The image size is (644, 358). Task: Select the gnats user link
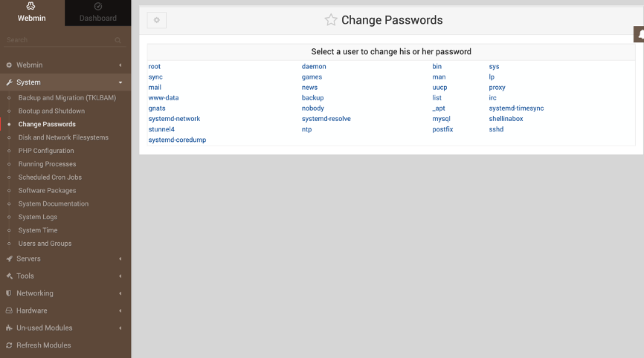coord(157,108)
